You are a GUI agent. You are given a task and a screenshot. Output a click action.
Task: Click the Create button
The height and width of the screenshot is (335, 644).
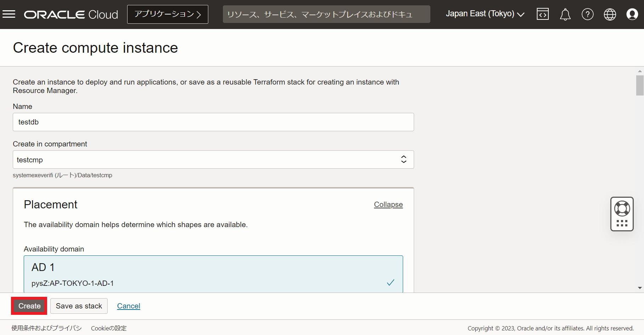pyautogui.click(x=29, y=306)
